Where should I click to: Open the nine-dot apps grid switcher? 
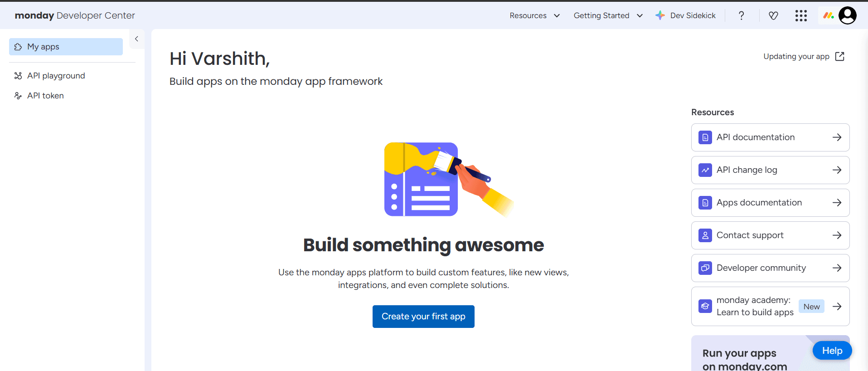point(801,15)
